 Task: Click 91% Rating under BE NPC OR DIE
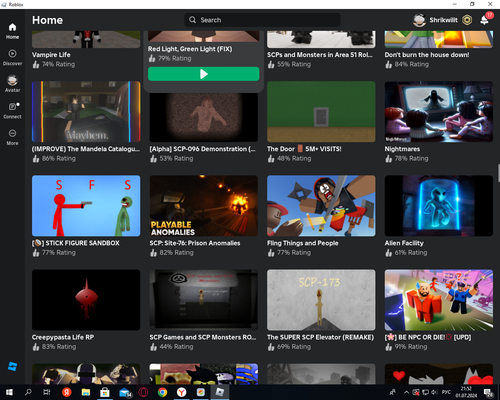click(x=411, y=347)
